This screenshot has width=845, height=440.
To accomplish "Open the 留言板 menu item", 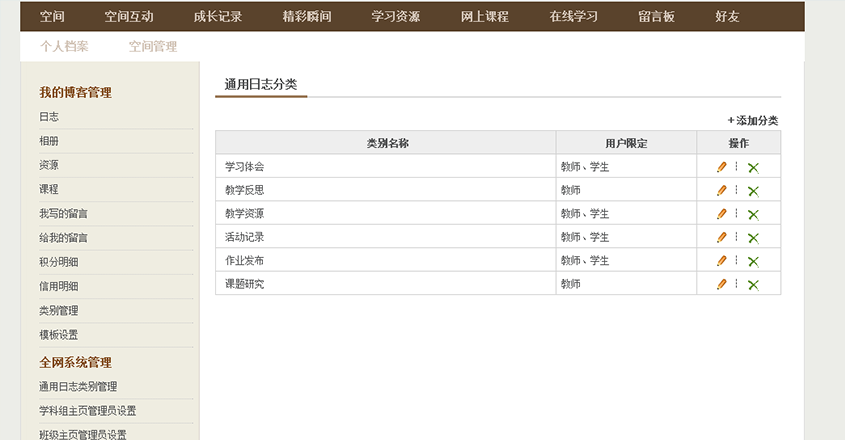I will (656, 17).
